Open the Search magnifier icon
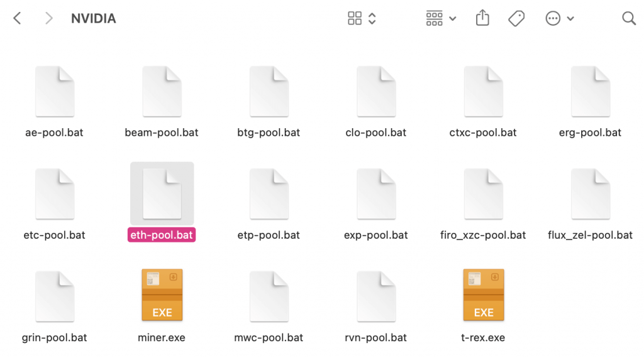 pyautogui.click(x=629, y=19)
